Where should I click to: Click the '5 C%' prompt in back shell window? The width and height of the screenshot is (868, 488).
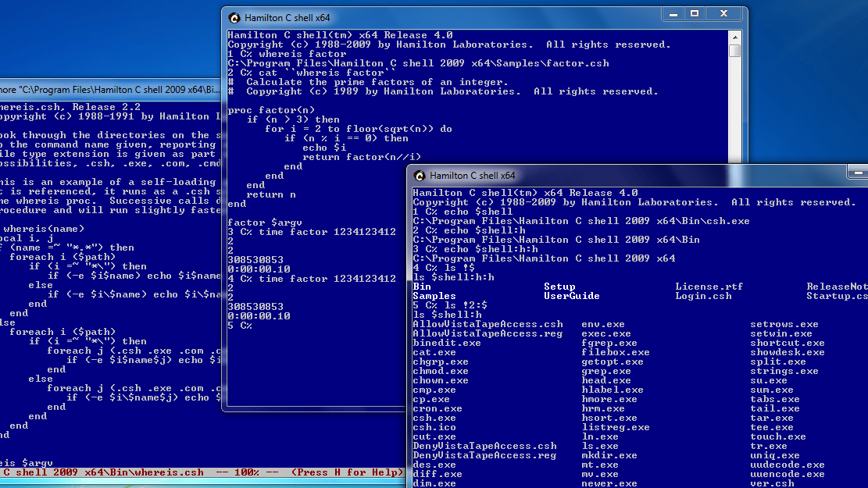(x=240, y=326)
